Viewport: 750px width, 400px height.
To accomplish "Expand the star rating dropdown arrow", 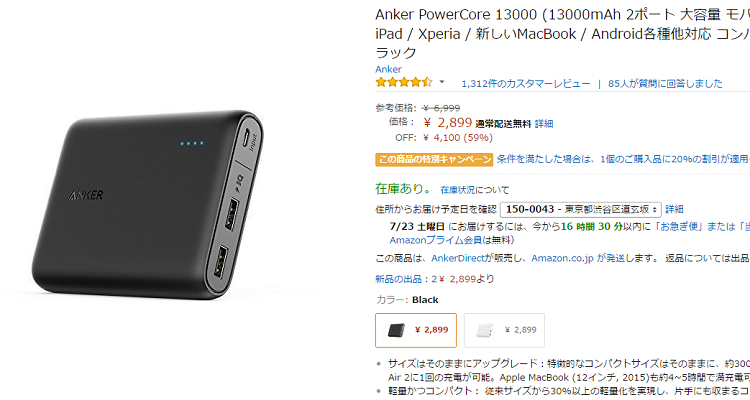I will click(x=442, y=82).
